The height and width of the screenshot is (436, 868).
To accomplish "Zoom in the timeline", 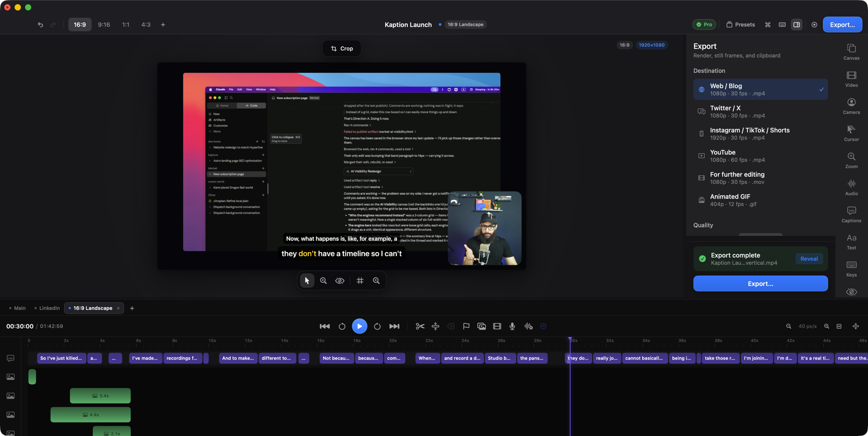I will (x=826, y=326).
